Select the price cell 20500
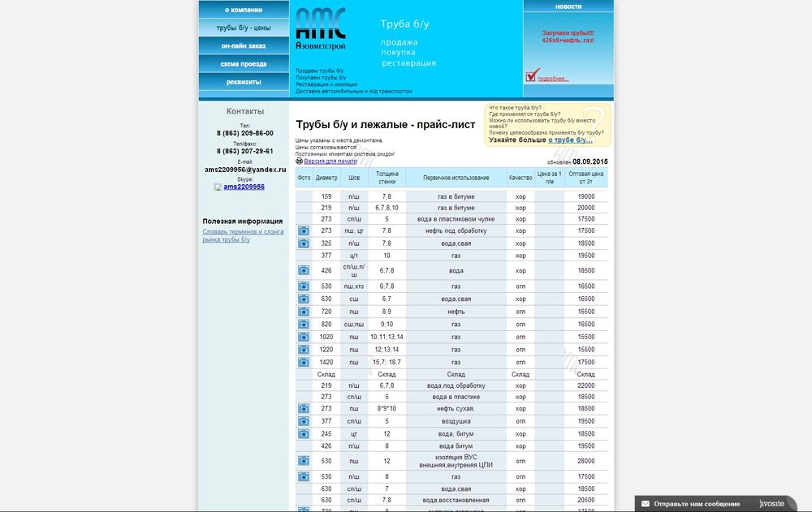 pos(585,500)
